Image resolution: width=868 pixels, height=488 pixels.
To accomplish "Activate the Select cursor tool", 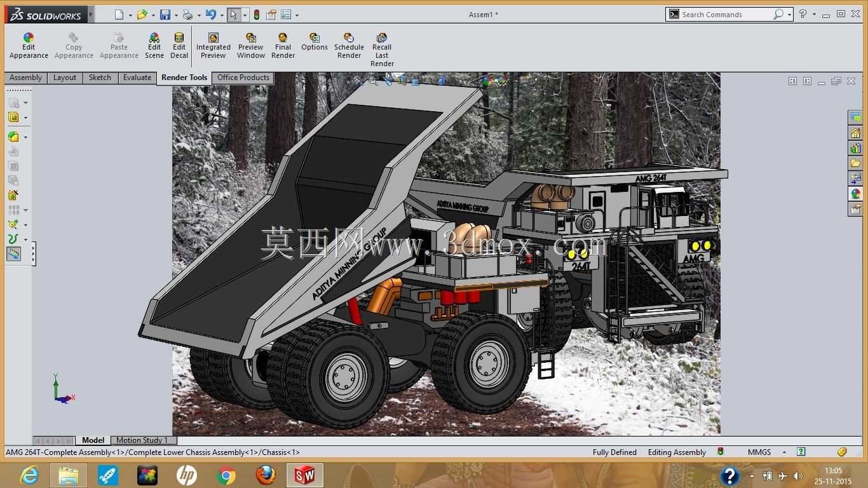I will (234, 15).
